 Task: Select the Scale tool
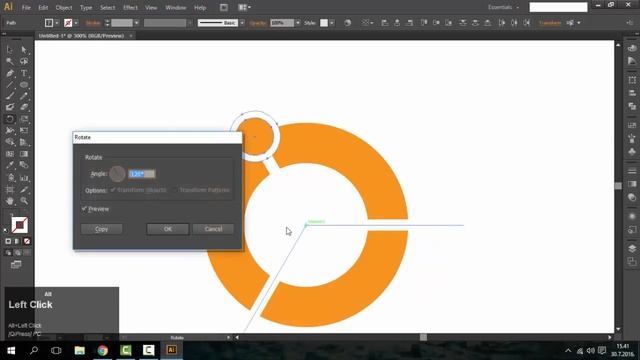click(x=24, y=119)
